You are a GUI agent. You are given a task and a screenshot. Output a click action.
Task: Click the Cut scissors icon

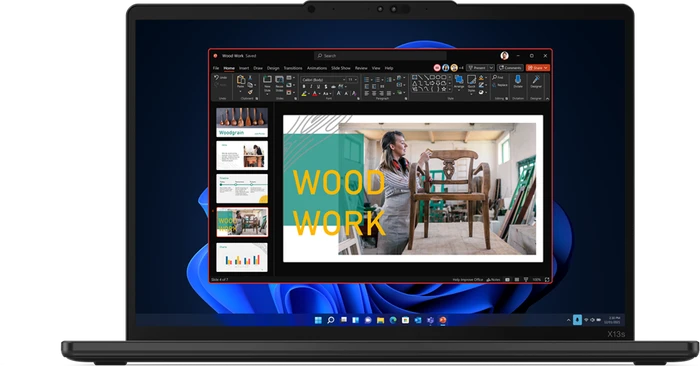point(250,78)
